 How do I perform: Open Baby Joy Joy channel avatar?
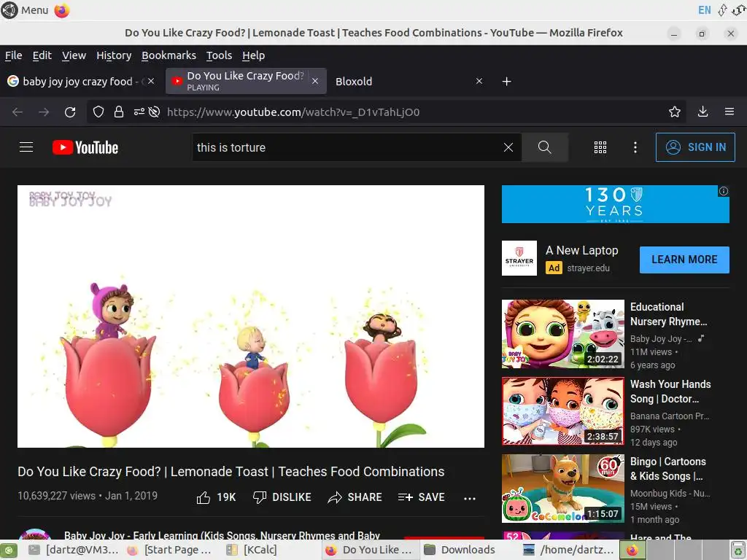click(x=34, y=534)
